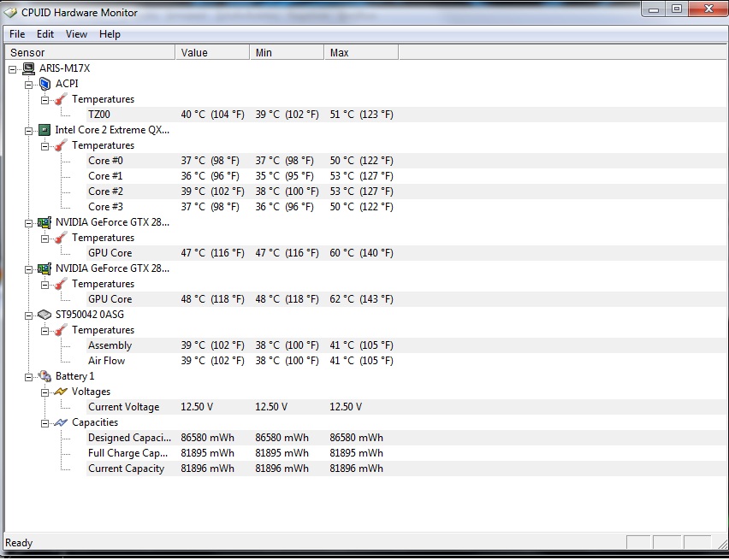729x560 pixels.
Task: Select the Current Voltage row
Action: 406,407
